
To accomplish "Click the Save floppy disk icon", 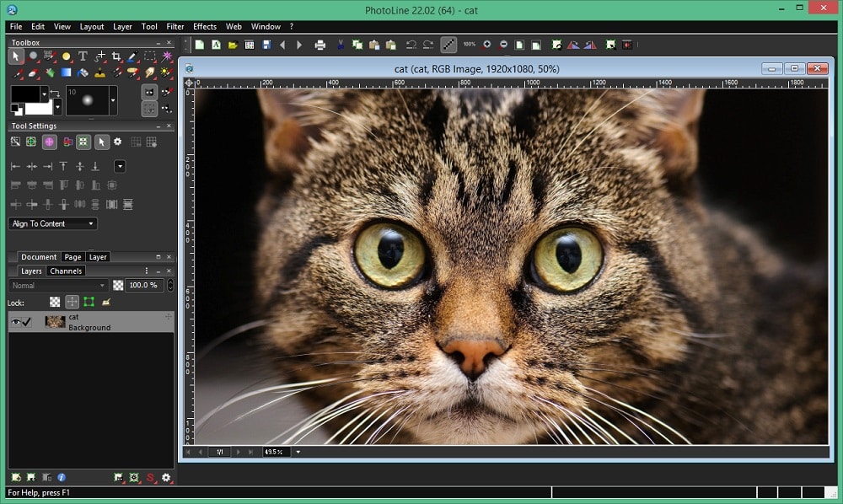I will pos(266,45).
